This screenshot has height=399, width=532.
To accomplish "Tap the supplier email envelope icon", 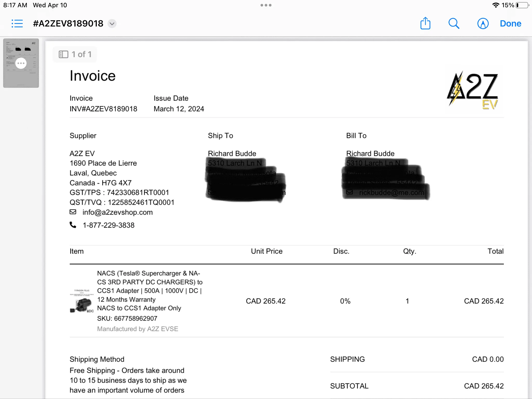I will click(x=73, y=212).
